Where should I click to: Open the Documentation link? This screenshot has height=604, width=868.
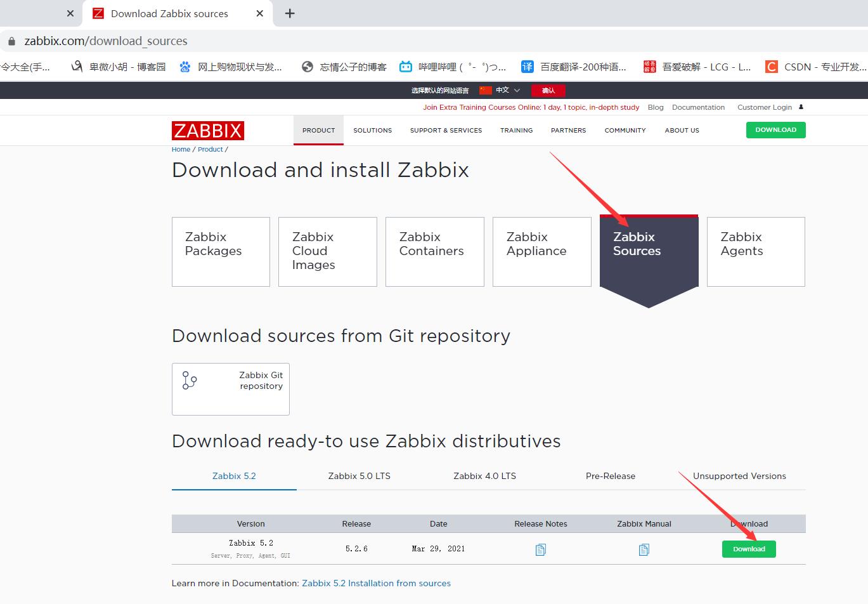698,107
